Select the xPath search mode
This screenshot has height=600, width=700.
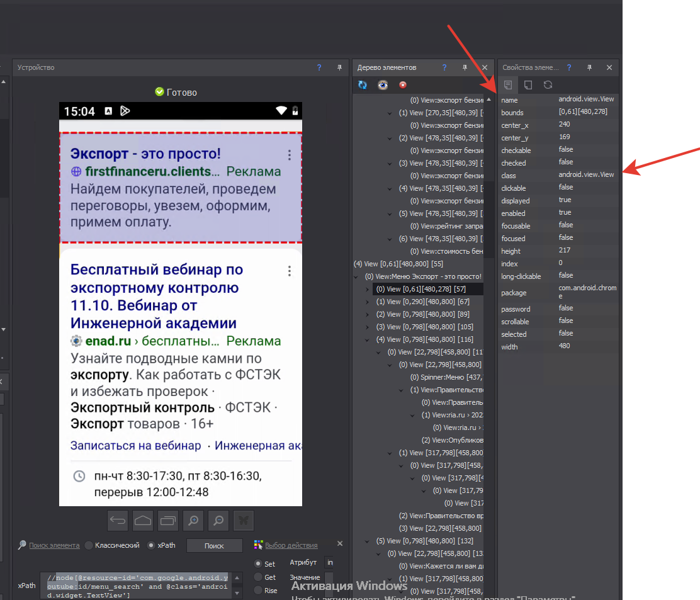(x=151, y=545)
